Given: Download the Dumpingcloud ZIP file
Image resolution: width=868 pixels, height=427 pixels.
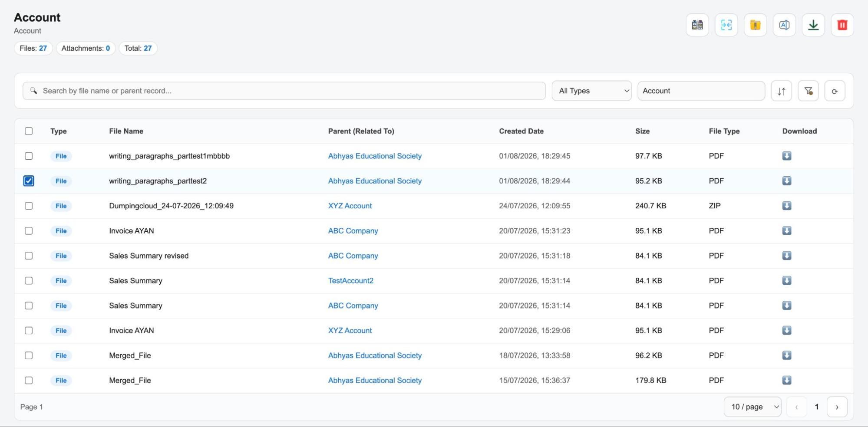Looking at the screenshot, I should (787, 206).
